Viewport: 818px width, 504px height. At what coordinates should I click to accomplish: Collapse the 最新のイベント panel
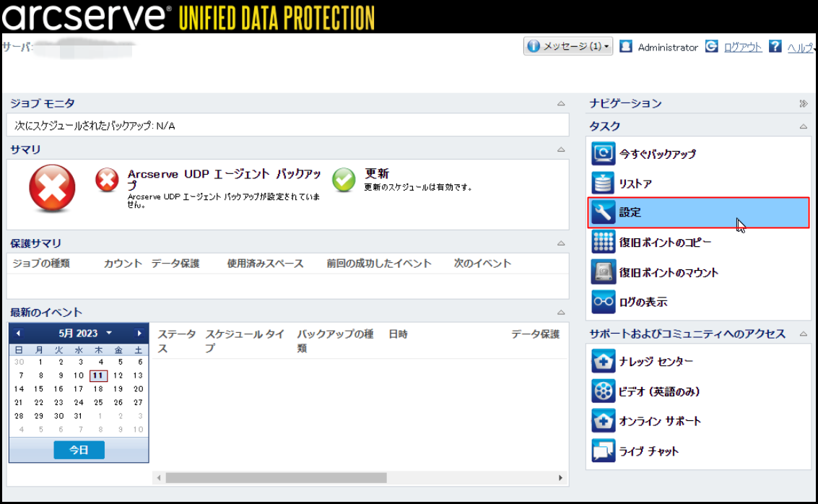point(561,312)
